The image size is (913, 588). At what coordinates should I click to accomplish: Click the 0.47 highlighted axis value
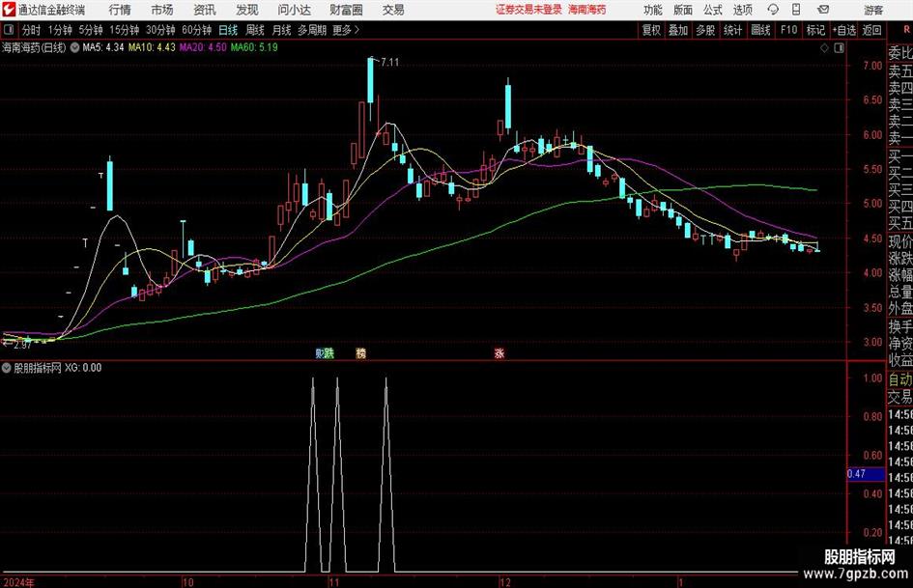point(866,474)
